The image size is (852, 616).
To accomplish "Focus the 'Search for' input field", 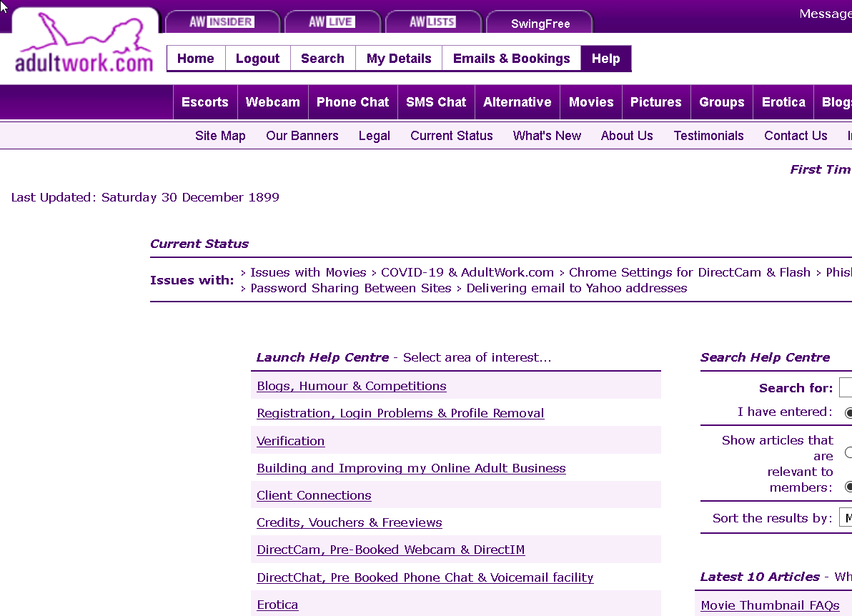I will click(846, 388).
